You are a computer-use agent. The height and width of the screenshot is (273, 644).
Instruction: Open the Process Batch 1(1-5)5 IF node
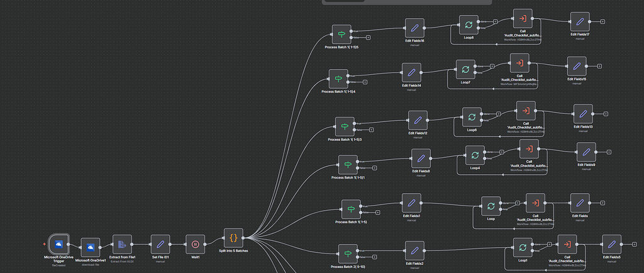(x=341, y=35)
